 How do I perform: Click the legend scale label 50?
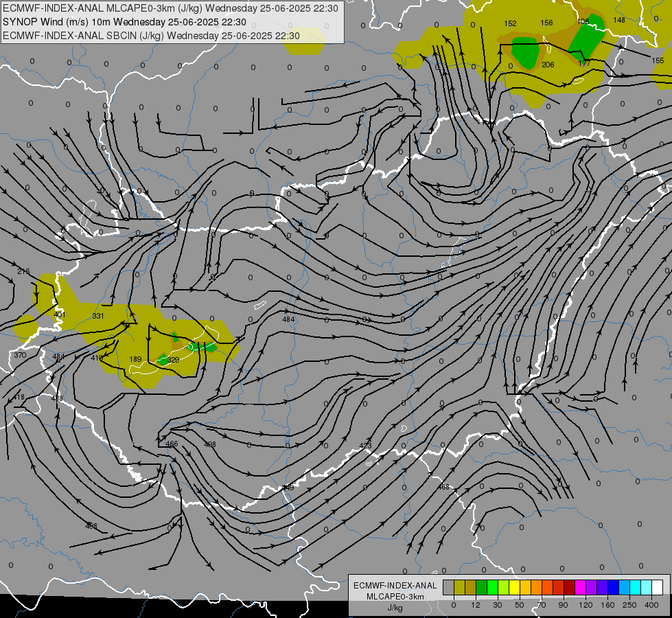[x=520, y=605]
